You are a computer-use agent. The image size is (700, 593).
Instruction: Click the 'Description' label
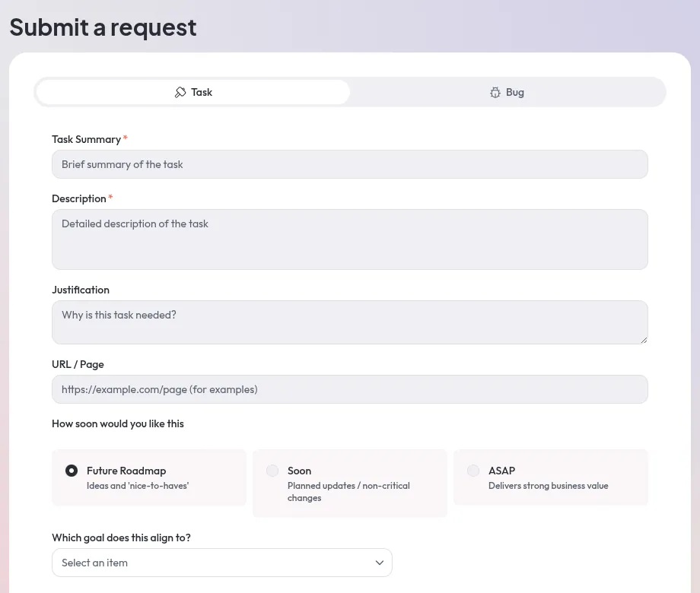pos(79,198)
